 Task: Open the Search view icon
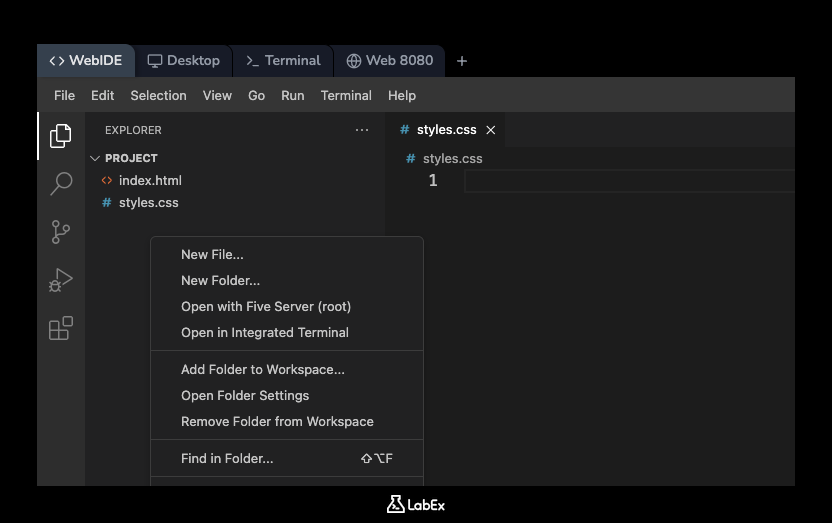pos(61,183)
